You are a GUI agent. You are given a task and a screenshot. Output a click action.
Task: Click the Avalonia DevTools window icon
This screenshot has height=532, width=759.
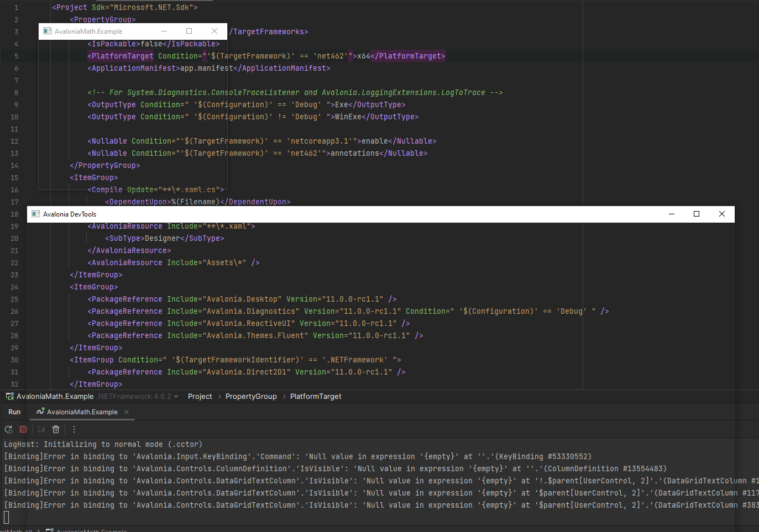point(35,214)
